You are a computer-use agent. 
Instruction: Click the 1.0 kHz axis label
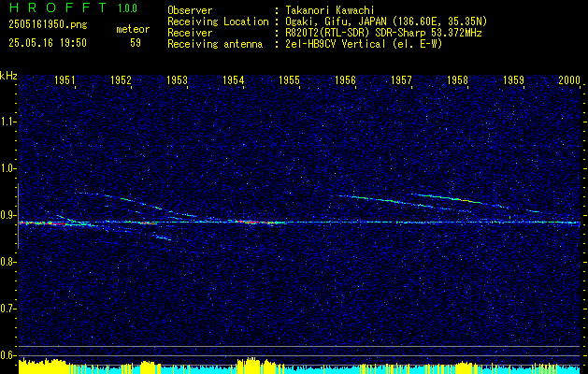[x=8, y=169]
